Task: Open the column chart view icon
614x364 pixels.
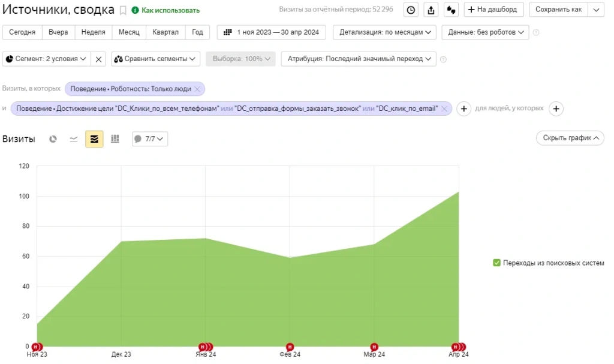Action: (x=115, y=139)
